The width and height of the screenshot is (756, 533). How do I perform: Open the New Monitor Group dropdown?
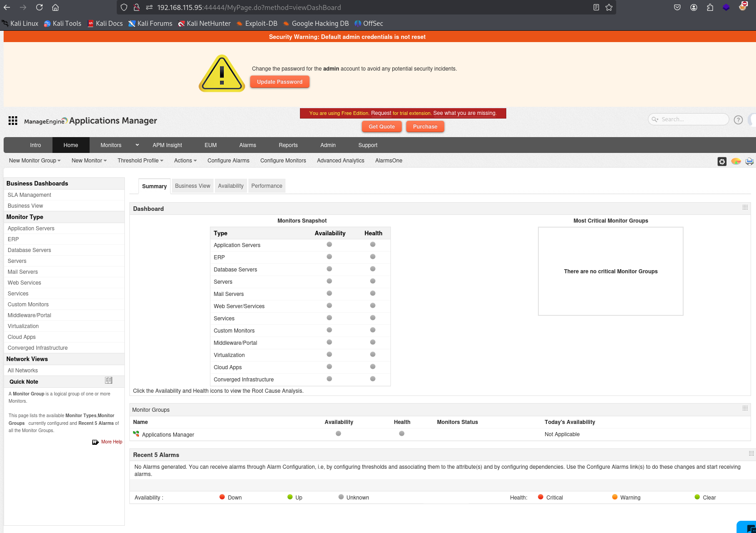point(35,161)
